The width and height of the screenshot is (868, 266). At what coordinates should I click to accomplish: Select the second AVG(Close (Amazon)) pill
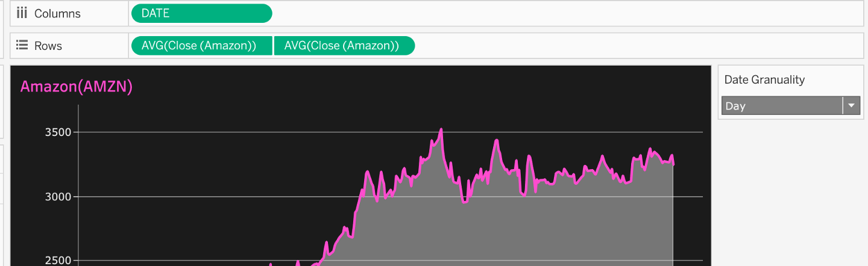click(x=344, y=46)
